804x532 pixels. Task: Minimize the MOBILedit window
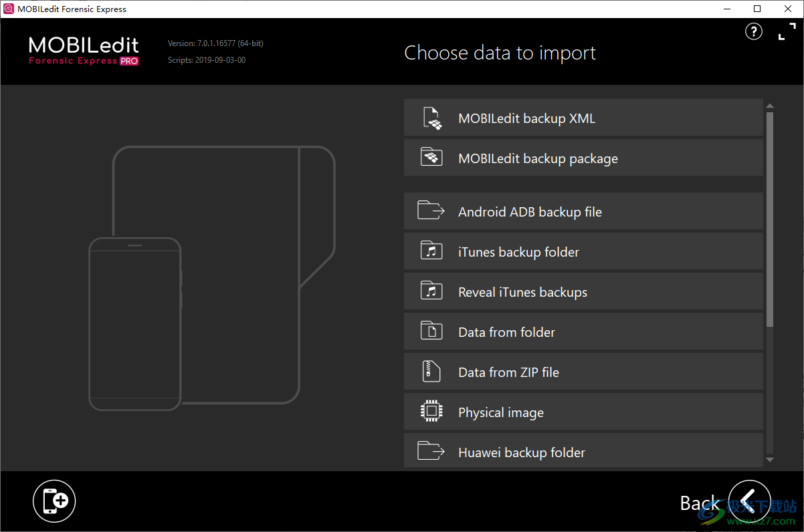727,9
